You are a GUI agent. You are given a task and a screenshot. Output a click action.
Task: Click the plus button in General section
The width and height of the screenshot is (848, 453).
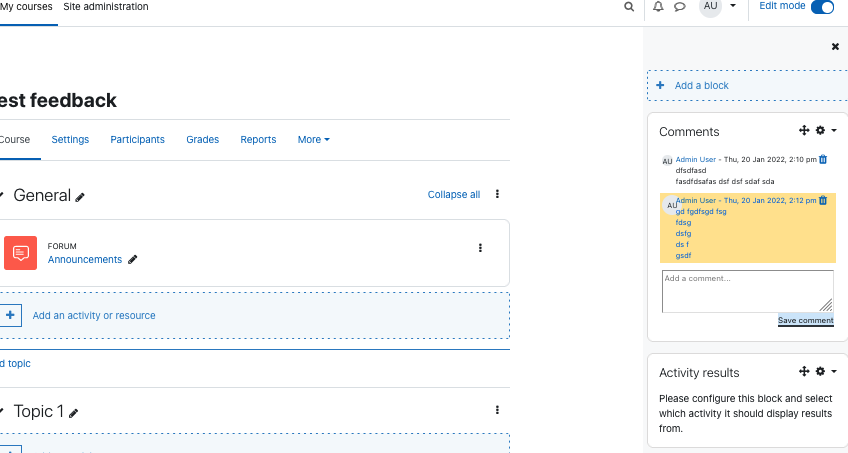pos(10,315)
